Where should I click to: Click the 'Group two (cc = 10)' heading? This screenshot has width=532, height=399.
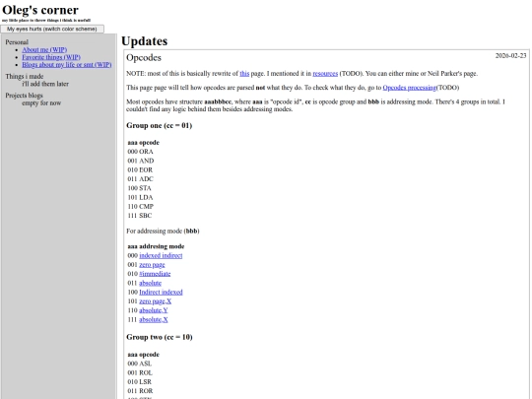click(160, 337)
